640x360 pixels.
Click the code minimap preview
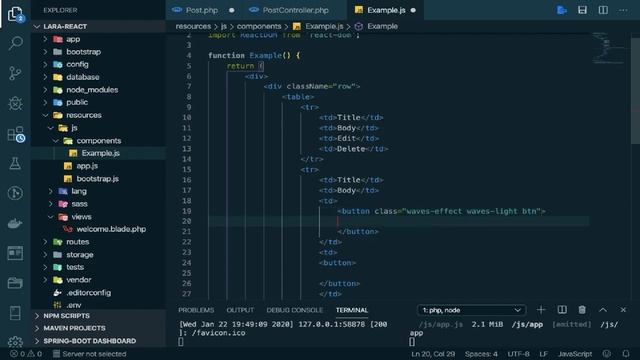(608, 48)
